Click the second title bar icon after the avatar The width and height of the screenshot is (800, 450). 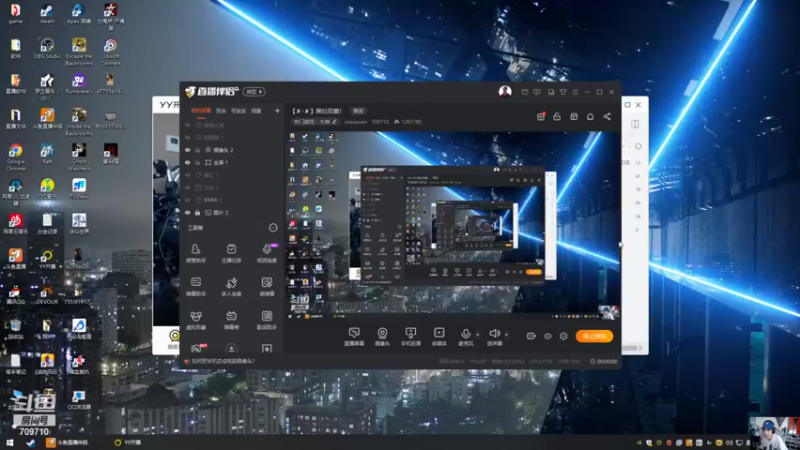[537, 92]
